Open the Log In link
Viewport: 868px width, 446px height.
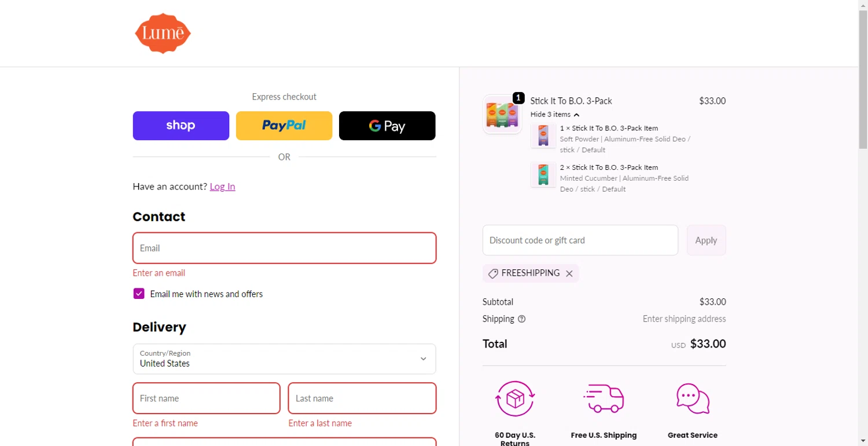(x=222, y=186)
